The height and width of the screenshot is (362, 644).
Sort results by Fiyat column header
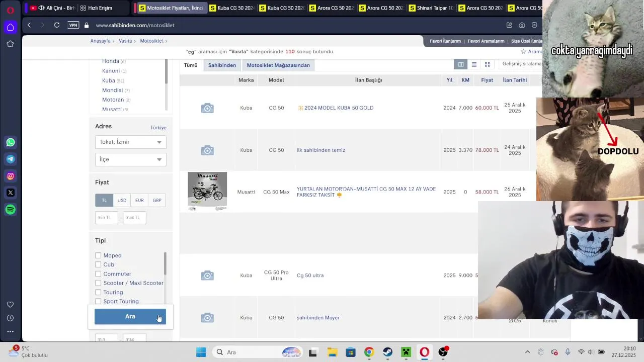[487, 80]
